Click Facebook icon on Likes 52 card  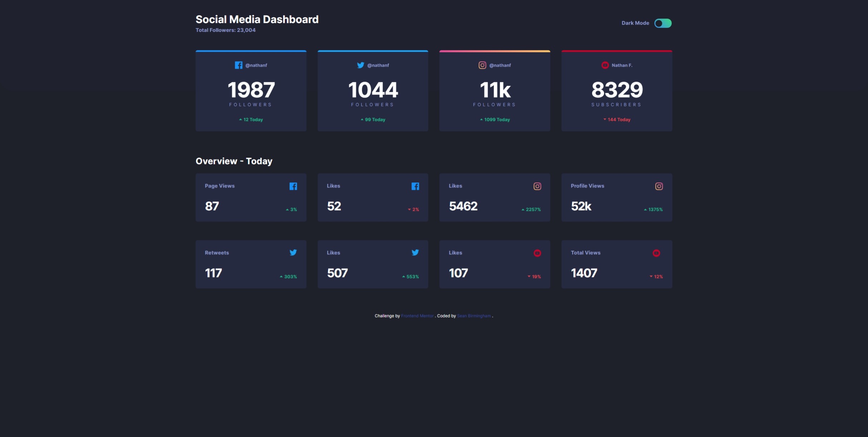[x=415, y=186]
